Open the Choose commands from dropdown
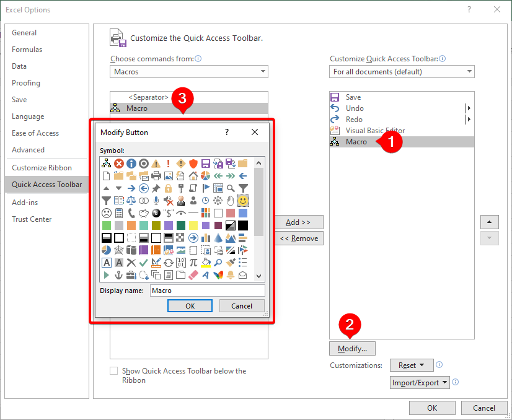 click(x=188, y=71)
